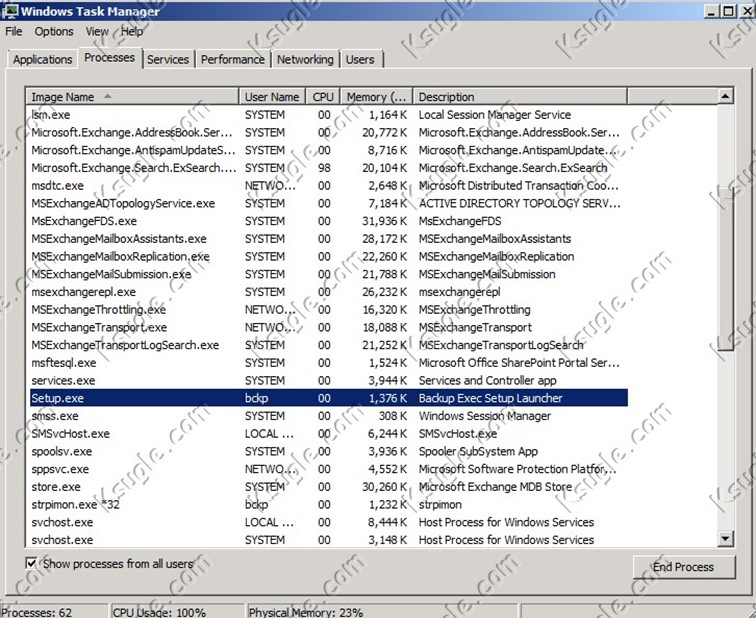Click Windows Session Manager description
Screen dimensions: 756x618
pyautogui.click(x=485, y=416)
